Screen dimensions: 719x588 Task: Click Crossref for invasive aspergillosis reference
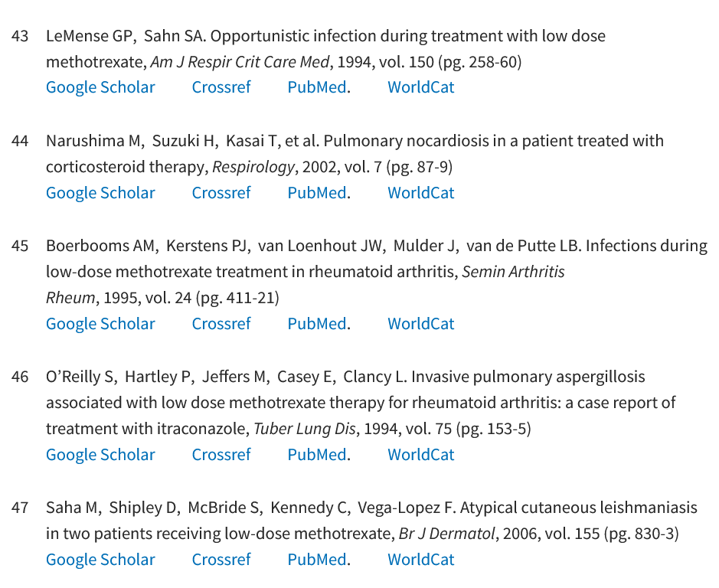click(x=221, y=455)
